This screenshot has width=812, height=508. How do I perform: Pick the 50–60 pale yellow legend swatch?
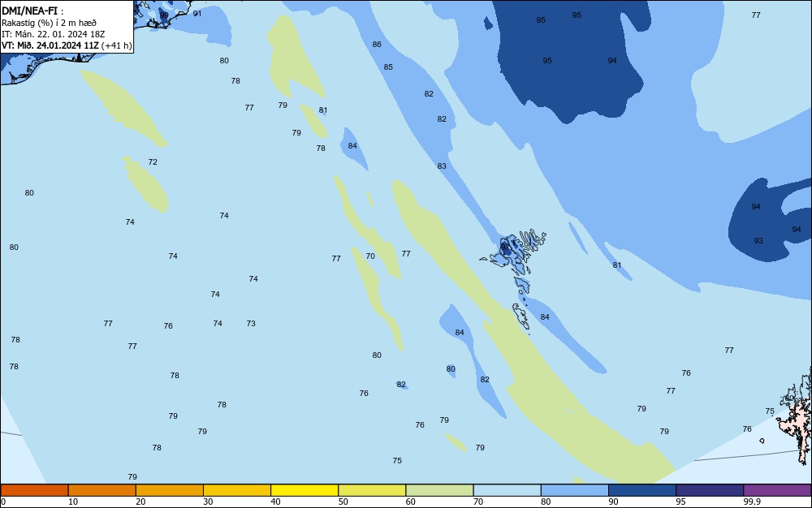372,490
